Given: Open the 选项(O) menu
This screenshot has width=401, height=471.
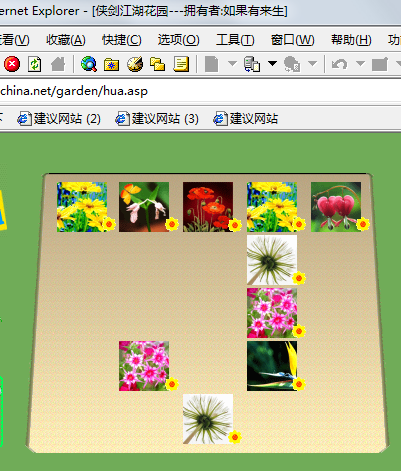Looking at the screenshot, I should (179, 40).
